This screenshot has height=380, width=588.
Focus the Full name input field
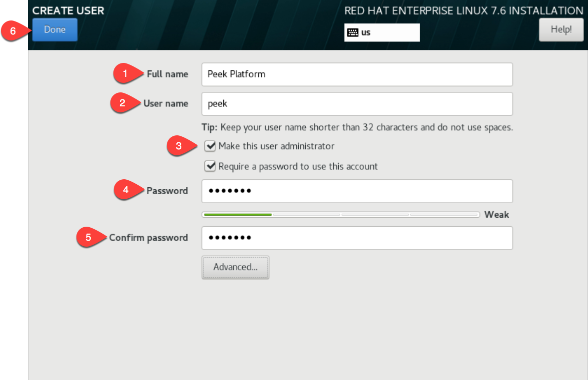[x=357, y=74]
